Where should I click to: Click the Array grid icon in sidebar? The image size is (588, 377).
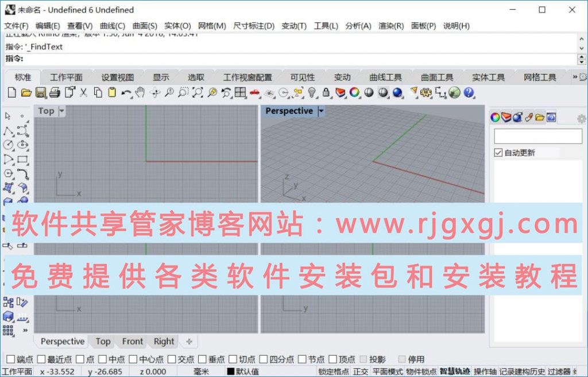8,330
